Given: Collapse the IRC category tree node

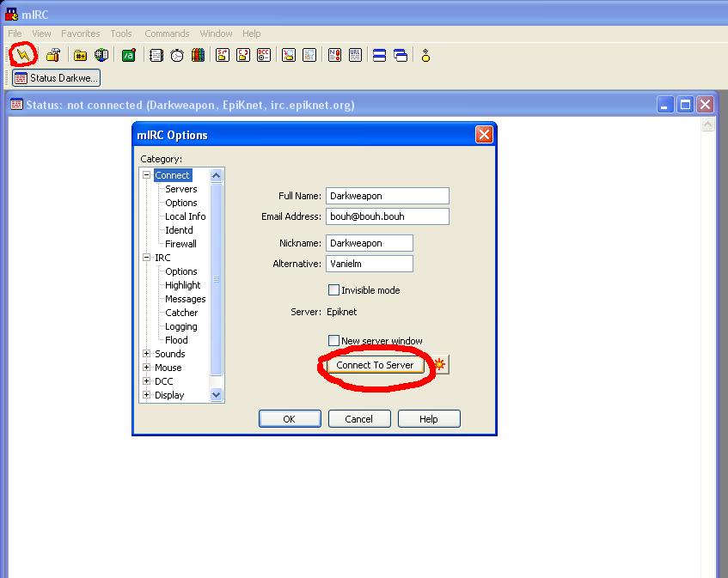Looking at the screenshot, I should (147, 257).
